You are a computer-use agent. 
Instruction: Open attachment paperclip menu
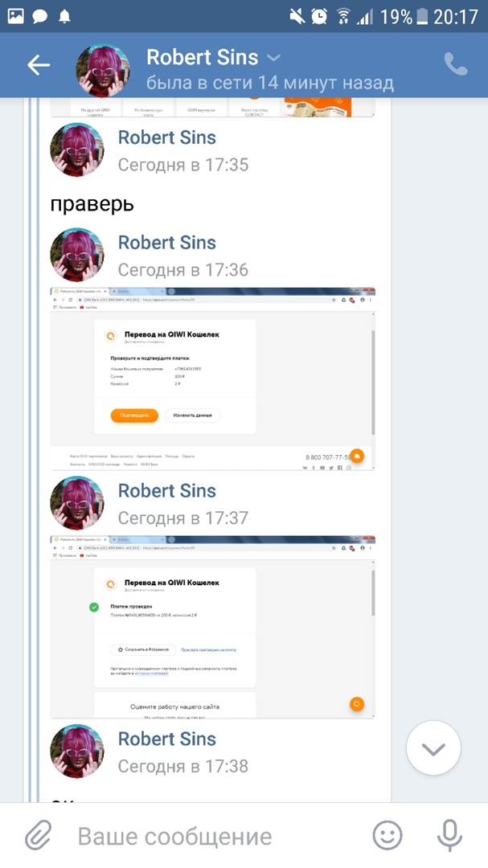39,835
